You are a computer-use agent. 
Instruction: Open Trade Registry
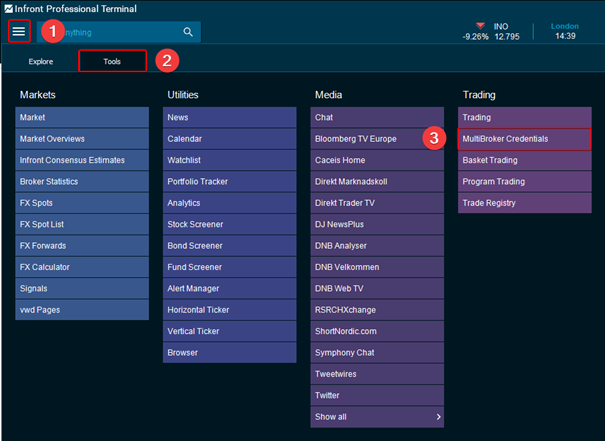525,203
